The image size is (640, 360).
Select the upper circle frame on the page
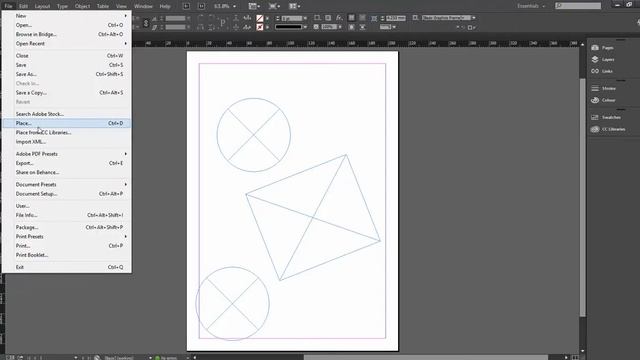coord(254,135)
